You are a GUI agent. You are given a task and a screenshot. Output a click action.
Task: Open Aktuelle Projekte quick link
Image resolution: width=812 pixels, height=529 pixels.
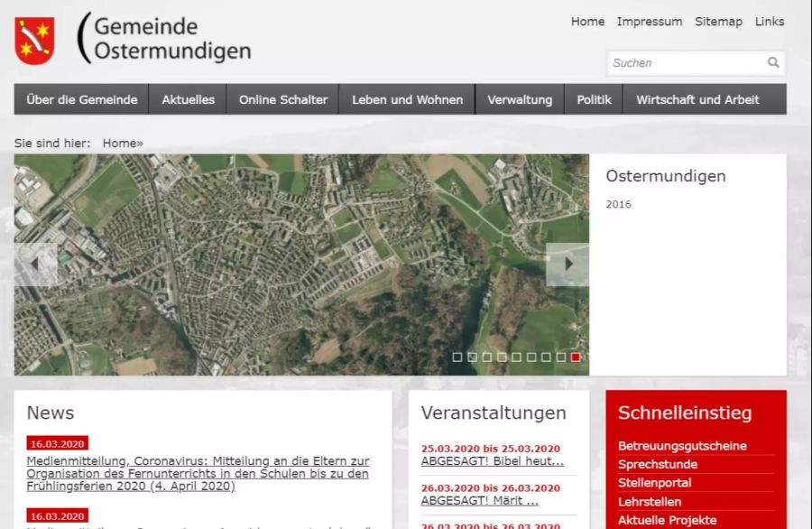tap(667, 520)
